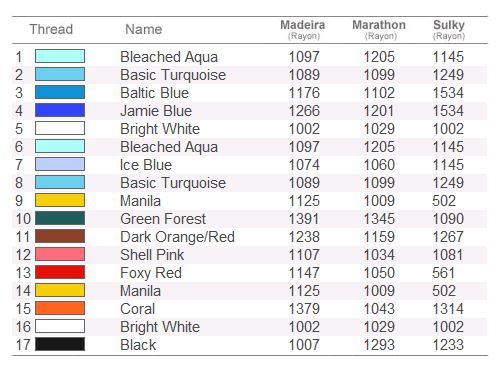Select the Ice Blue swatch in row 7
This screenshot has width=500, height=366.
60,164
